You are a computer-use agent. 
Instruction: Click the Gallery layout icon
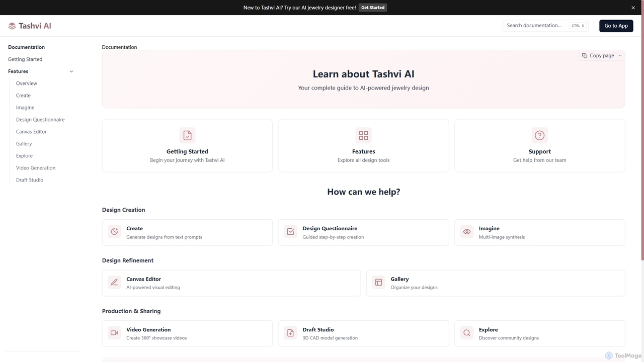click(x=379, y=283)
